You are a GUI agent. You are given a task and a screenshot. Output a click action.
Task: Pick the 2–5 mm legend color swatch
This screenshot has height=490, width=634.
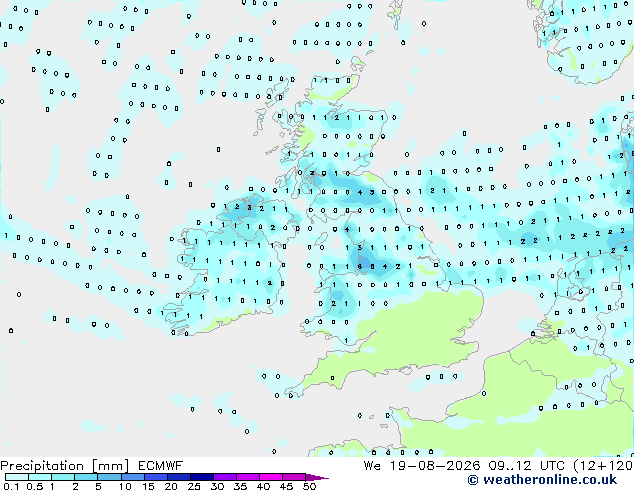click(86, 477)
